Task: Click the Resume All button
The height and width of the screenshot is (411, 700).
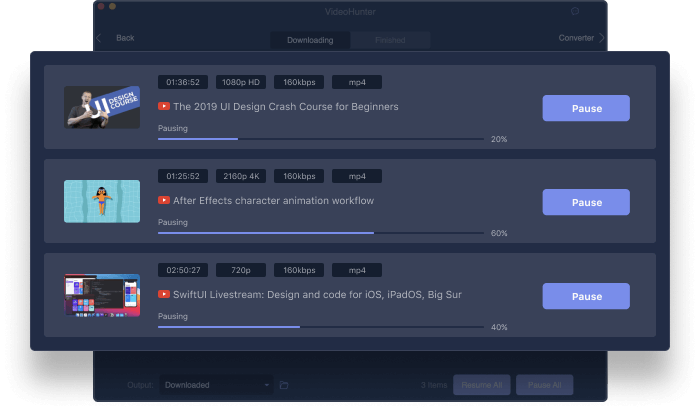Action: (481, 385)
